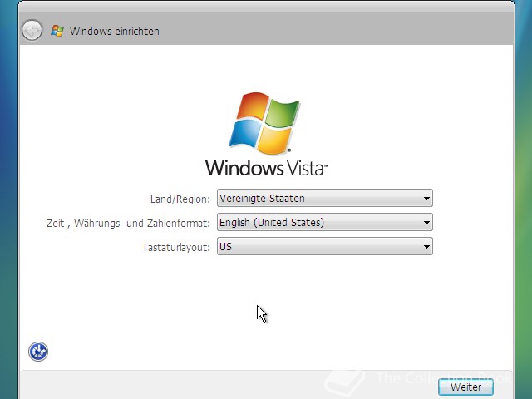This screenshot has height=399, width=532.
Task: Open the Tastaturlayout dropdown
Action: coord(325,246)
